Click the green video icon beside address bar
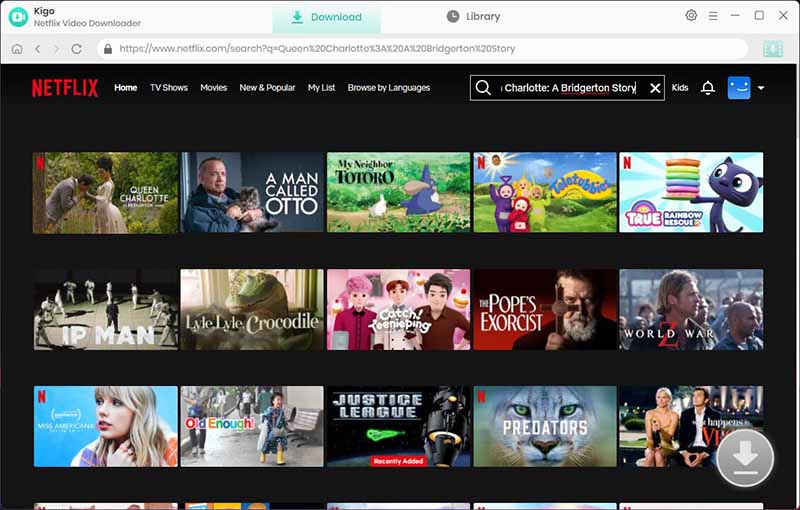Viewport: 800px width, 510px height. [773, 49]
